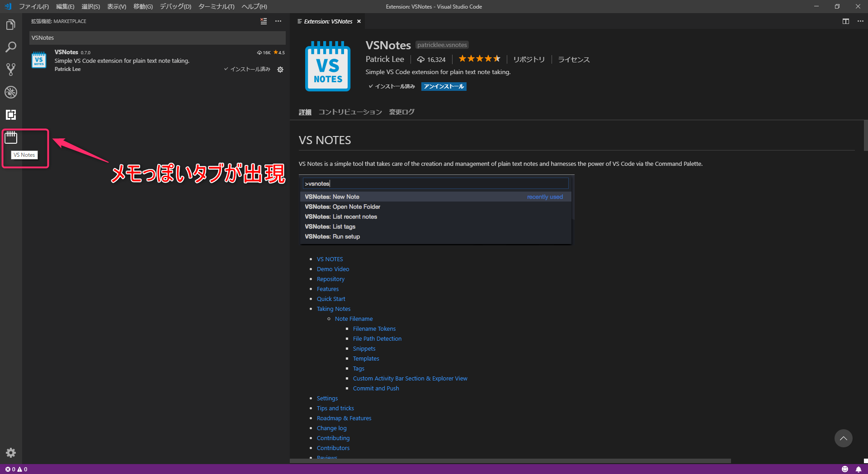This screenshot has width=868, height=474.
Task: Click Custom Activity Bar Section & Explorer View link
Action: click(410, 379)
